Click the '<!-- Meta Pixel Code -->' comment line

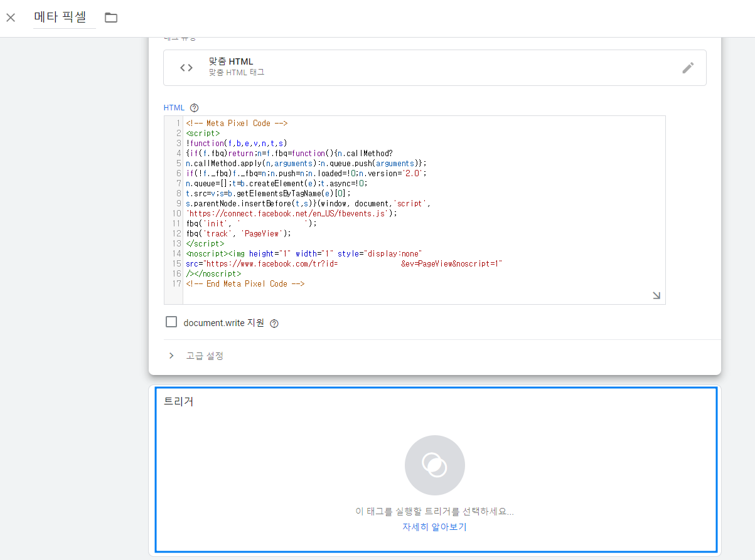[237, 123]
